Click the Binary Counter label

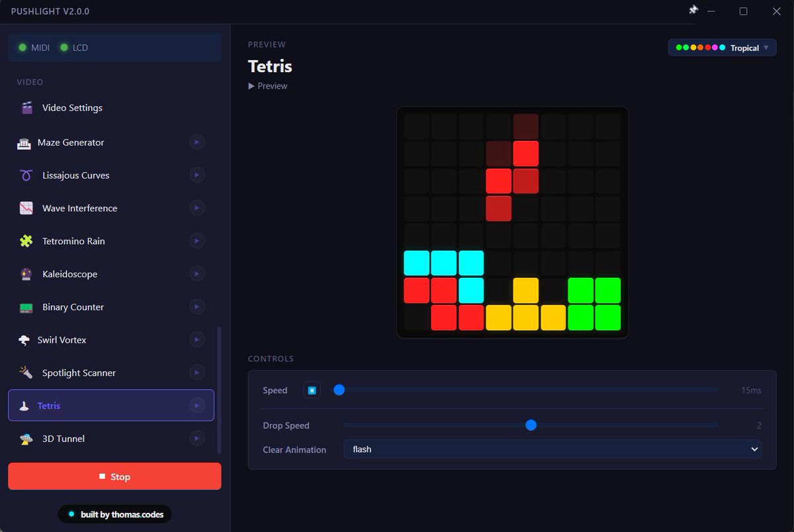point(73,307)
